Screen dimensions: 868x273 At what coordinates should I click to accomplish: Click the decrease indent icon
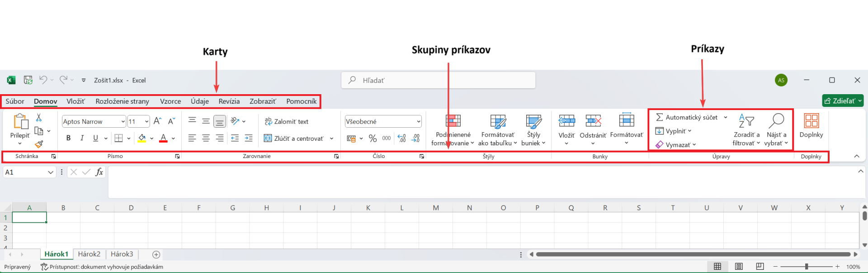pos(235,138)
